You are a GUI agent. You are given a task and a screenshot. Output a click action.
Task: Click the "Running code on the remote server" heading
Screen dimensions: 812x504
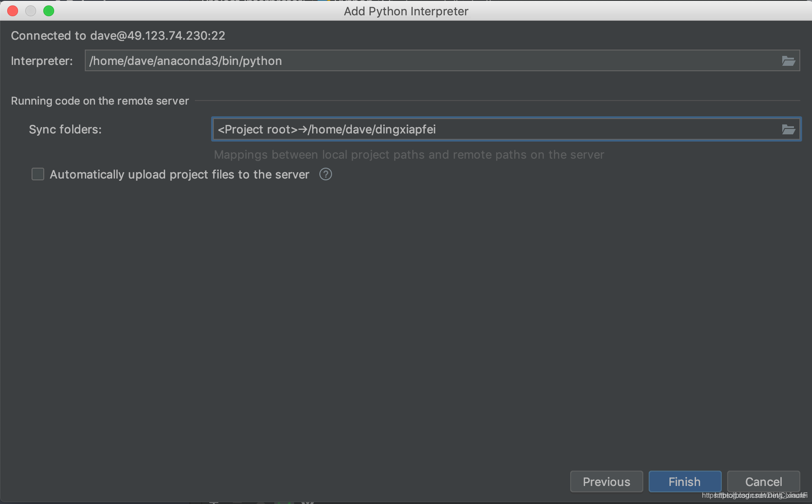[x=100, y=101]
